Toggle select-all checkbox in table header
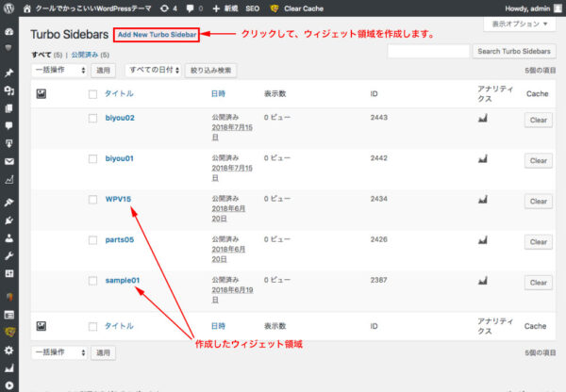Viewport: 566px width, 392px height. (92, 94)
